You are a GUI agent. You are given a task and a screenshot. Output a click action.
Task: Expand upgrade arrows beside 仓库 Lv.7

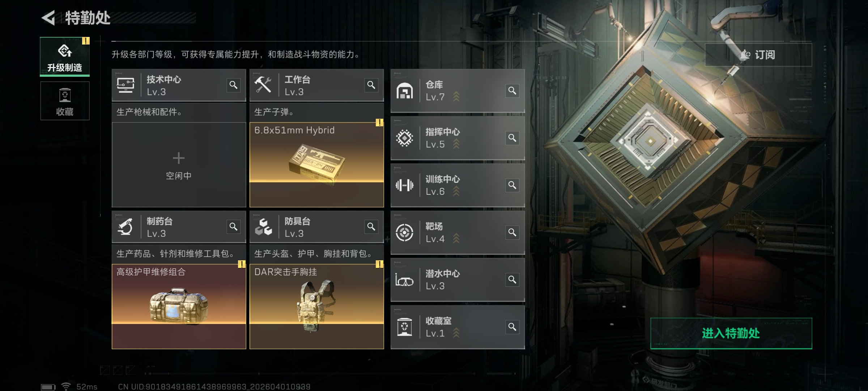pyautogui.click(x=456, y=97)
